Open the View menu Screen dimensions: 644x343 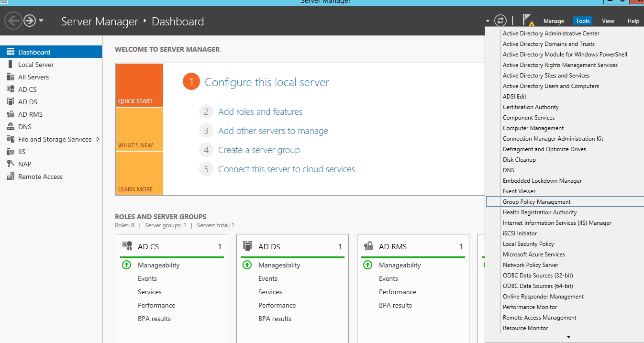point(608,21)
